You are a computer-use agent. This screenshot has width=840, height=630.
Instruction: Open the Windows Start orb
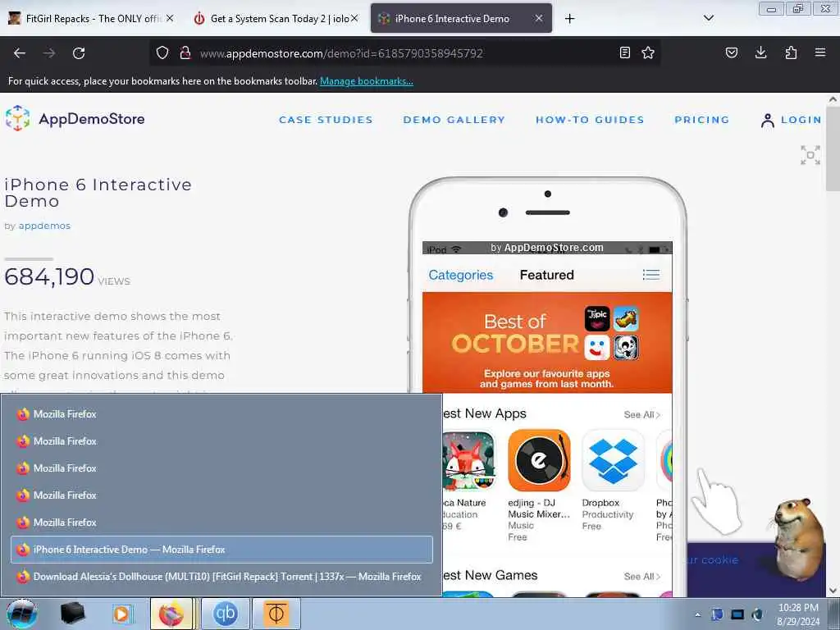22,614
